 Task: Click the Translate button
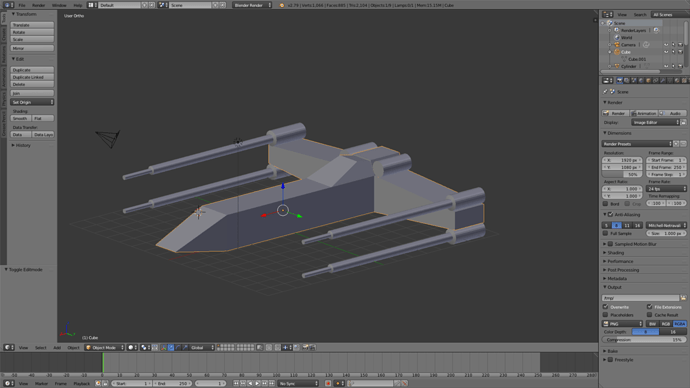(32, 25)
